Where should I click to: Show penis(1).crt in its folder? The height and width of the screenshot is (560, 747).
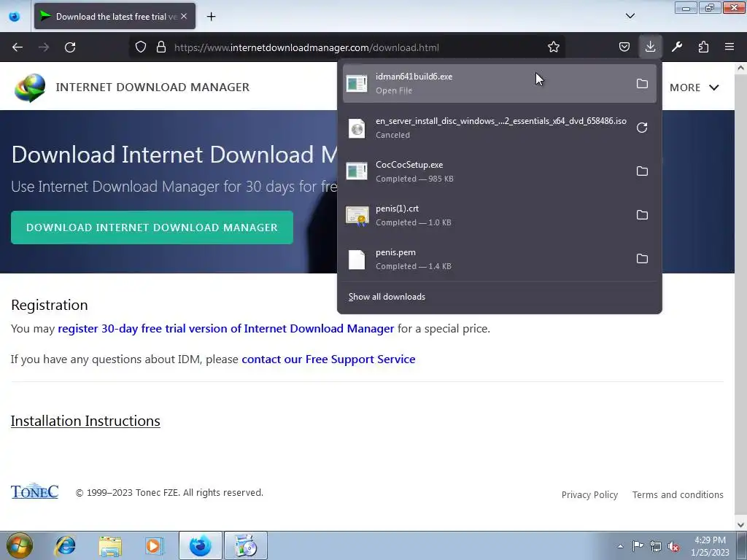point(642,215)
